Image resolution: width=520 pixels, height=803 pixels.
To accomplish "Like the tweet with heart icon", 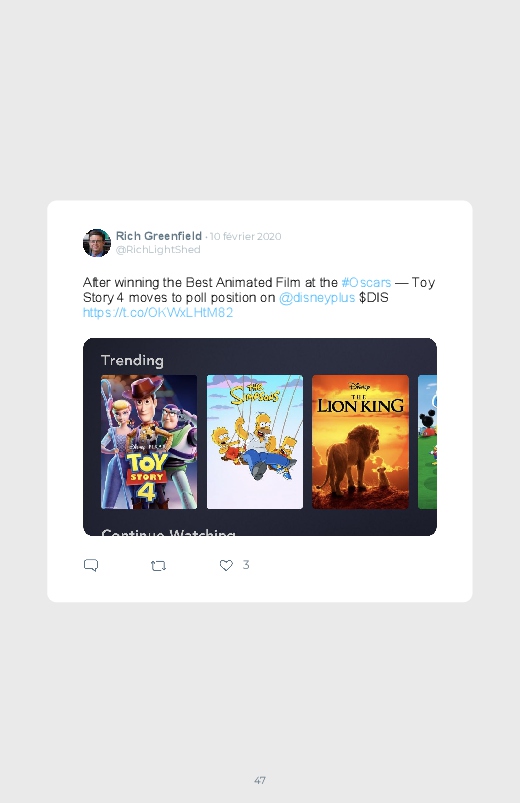I will point(226,565).
